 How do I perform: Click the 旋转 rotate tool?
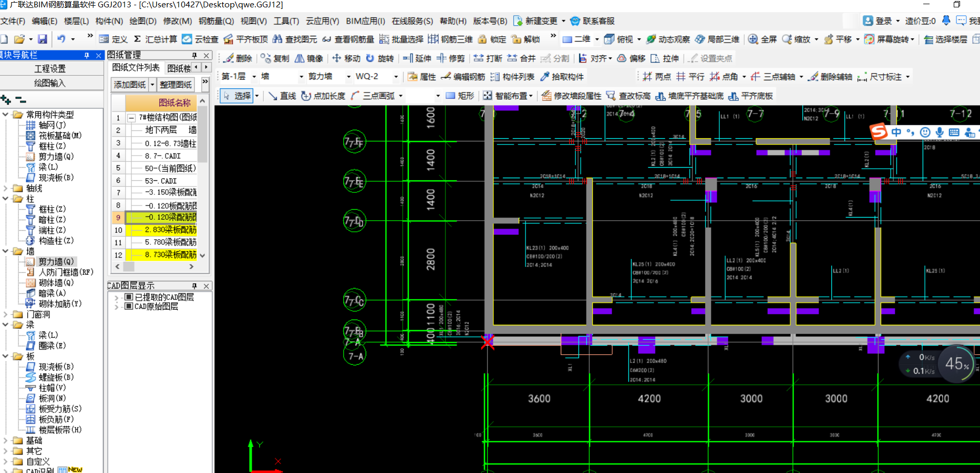pos(380,58)
